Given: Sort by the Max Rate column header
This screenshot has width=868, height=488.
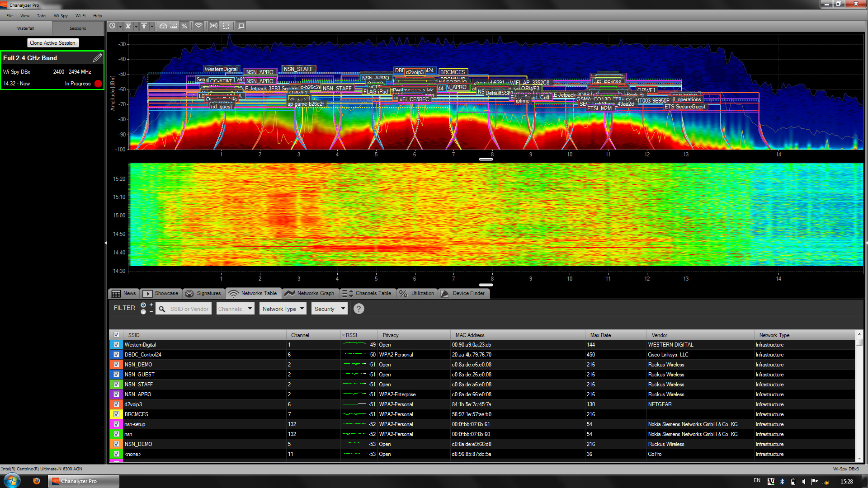Looking at the screenshot, I should pyautogui.click(x=616, y=335).
